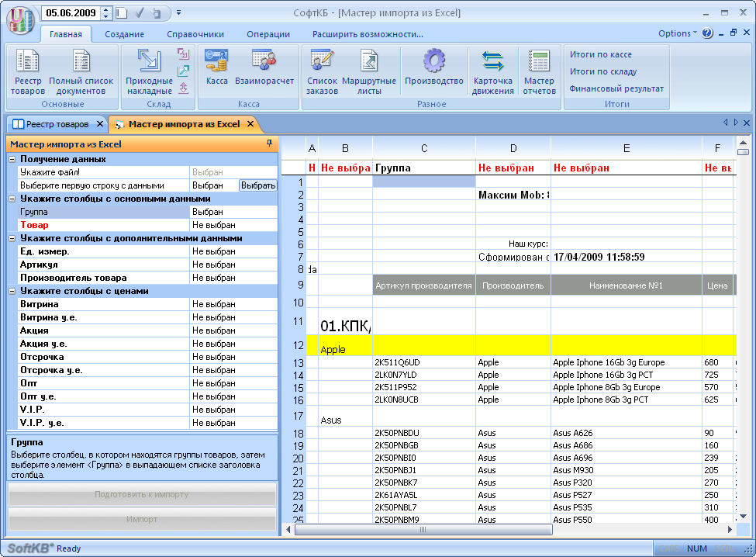Screen dimensions: 756x557
Task: Click the Производство gear button
Action: click(434, 67)
